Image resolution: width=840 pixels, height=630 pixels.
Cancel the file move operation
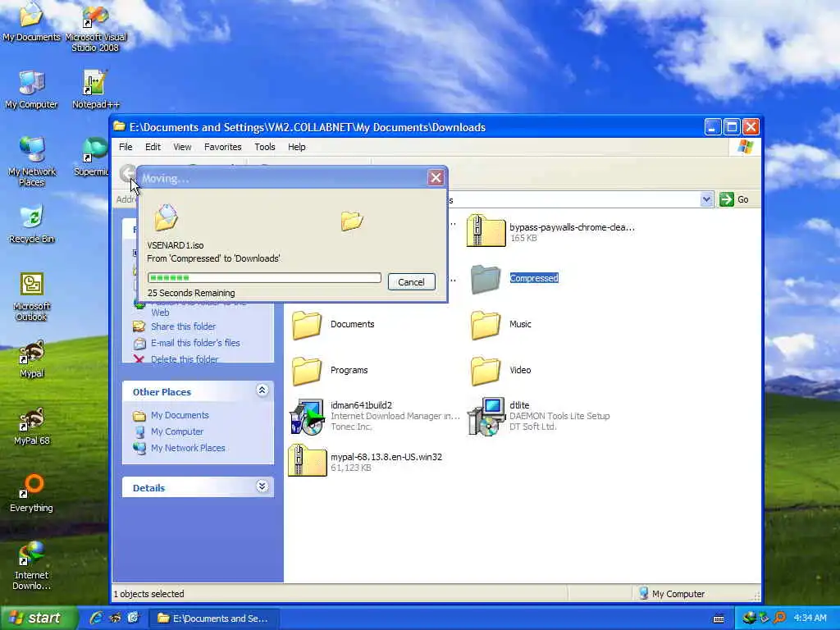[412, 282]
